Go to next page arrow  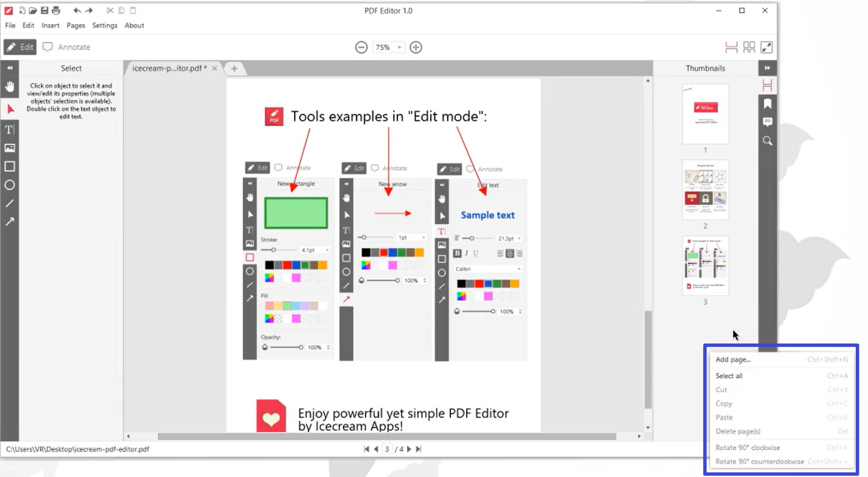pos(409,449)
